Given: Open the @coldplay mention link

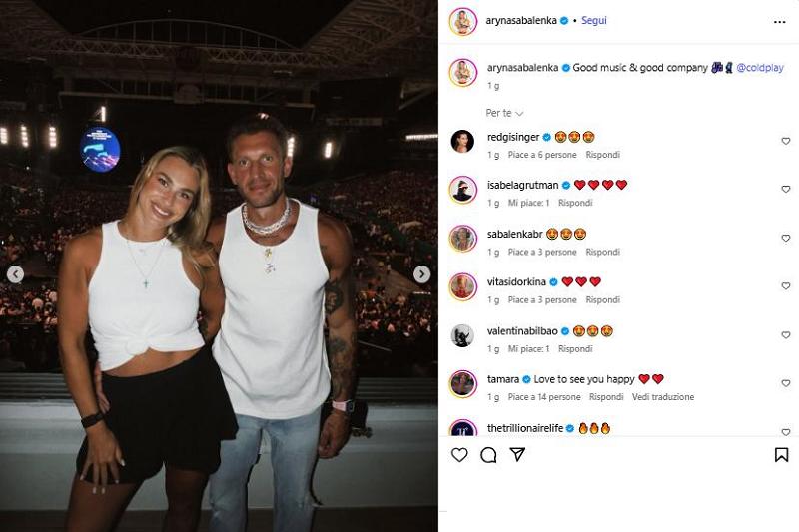Looking at the screenshot, I should point(763,68).
